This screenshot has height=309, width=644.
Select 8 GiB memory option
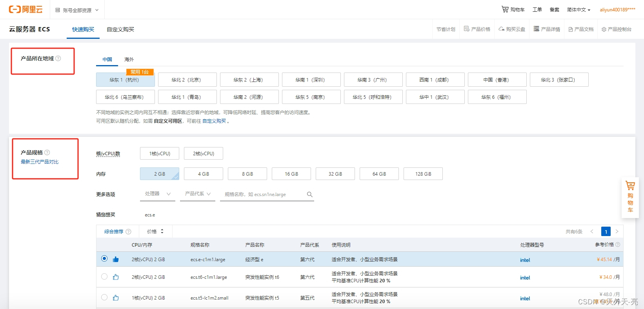[x=247, y=174]
